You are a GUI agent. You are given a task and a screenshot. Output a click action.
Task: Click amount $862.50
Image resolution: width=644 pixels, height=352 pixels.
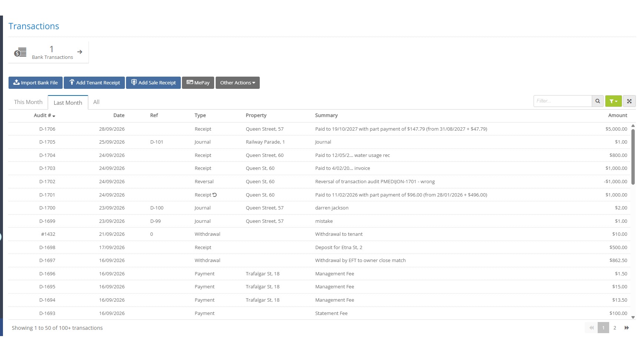tap(618, 261)
